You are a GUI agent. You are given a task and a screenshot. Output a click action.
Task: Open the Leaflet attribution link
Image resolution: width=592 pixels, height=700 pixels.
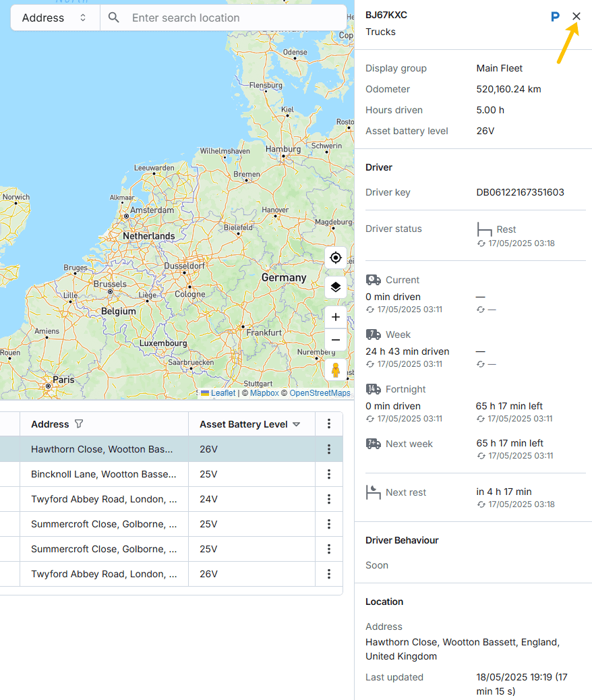223,393
